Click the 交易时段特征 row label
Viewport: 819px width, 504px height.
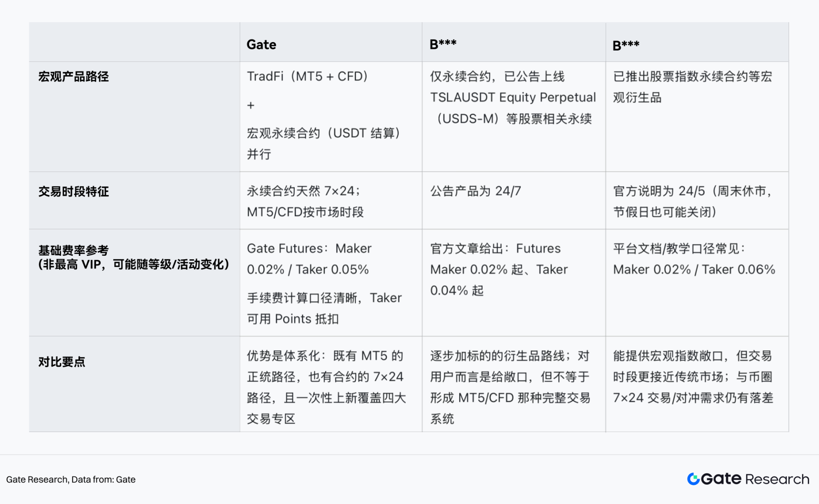pyautogui.click(x=74, y=191)
